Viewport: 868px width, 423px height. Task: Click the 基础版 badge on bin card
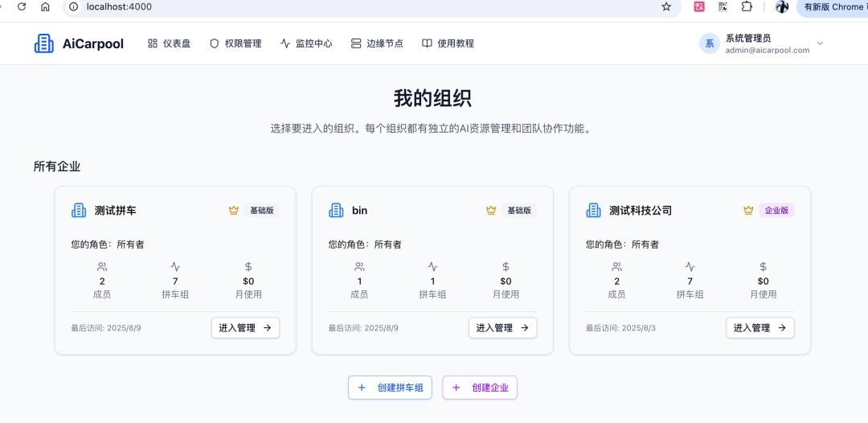pos(519,211)
